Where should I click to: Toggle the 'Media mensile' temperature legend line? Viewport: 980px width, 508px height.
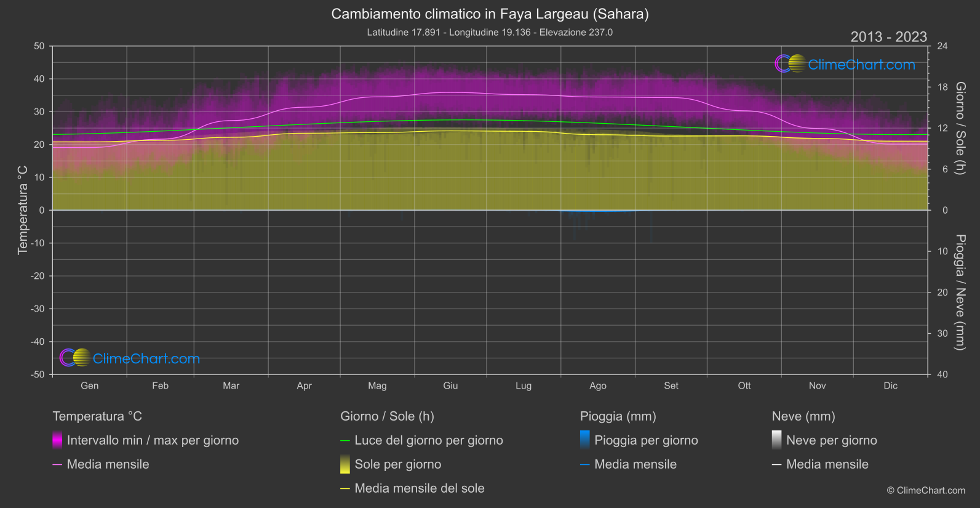point(101,464)
